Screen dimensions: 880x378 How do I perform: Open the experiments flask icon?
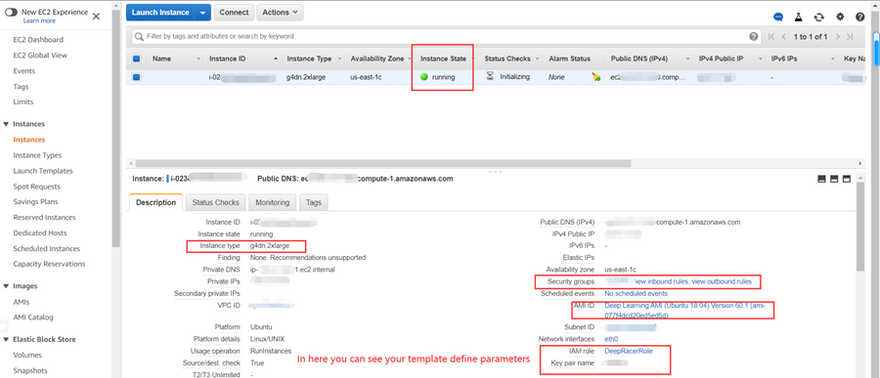coord(799,17)
